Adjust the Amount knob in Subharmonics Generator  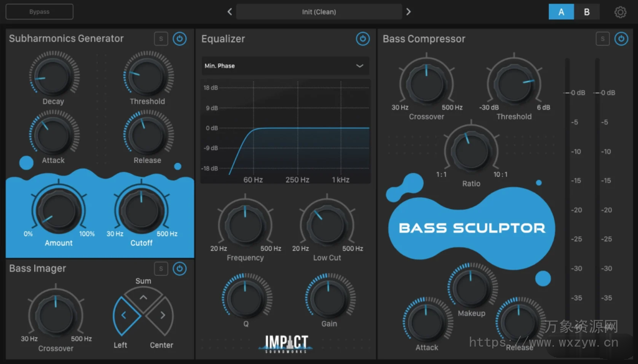coord(58,212)
